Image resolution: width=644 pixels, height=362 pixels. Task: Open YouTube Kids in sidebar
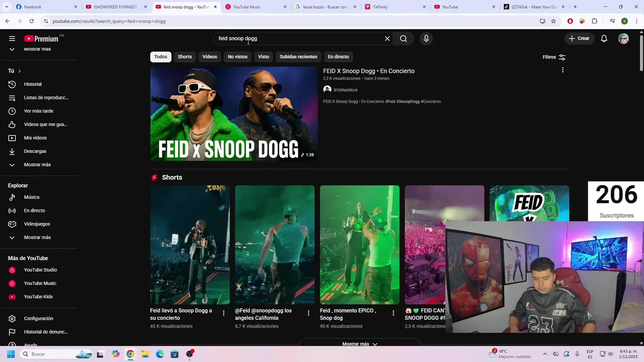pyautogui.click(x=38, y=297)
